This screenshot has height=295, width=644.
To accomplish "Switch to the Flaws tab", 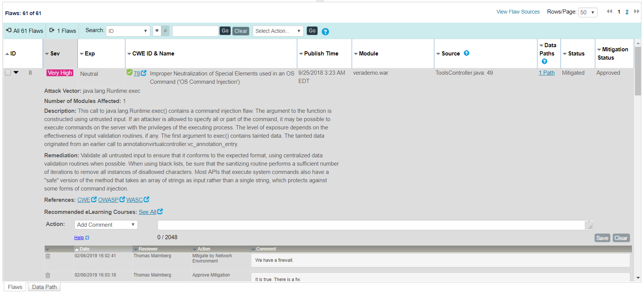I will click(x=15, y=287).
